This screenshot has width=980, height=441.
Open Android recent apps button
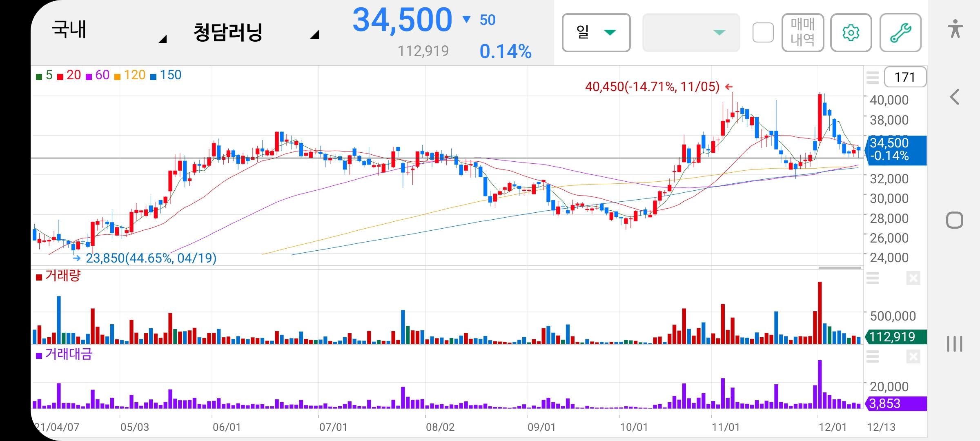[955, 344]
